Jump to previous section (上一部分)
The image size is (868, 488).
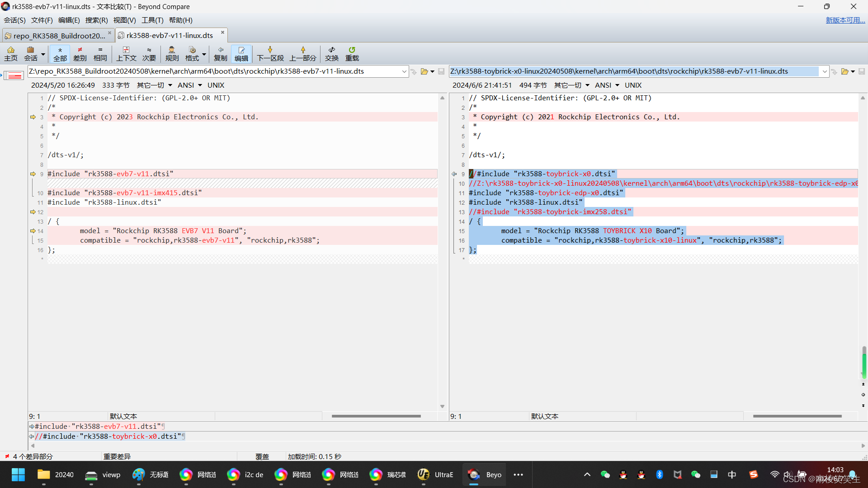tap(303, 53)
